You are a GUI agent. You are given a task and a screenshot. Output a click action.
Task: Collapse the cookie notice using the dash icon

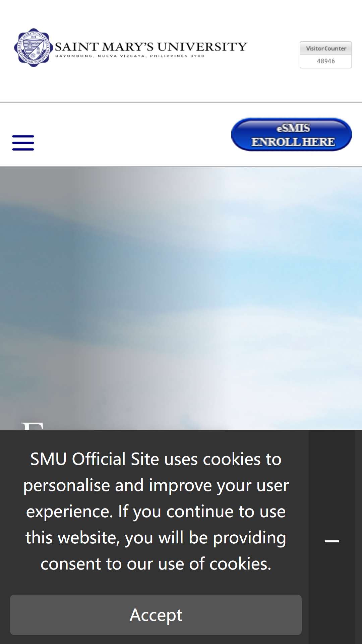tap(332, 541)
